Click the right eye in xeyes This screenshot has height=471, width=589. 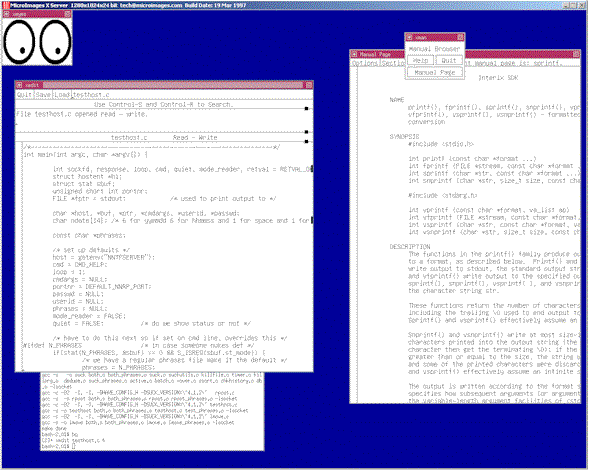point(55,42)
